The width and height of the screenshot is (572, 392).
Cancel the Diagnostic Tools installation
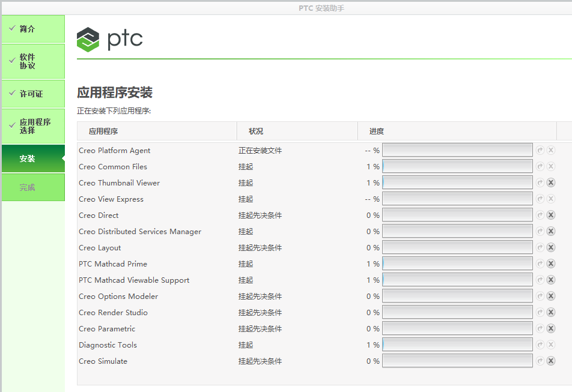point(551,345)
